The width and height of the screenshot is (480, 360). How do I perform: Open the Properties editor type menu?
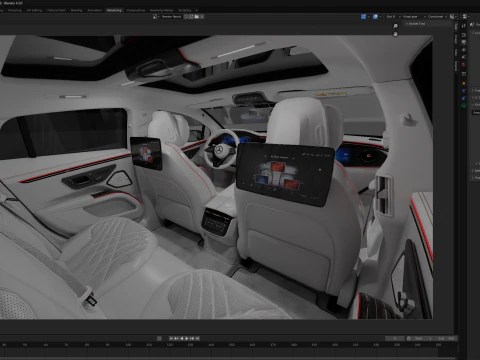click(466, 17)
